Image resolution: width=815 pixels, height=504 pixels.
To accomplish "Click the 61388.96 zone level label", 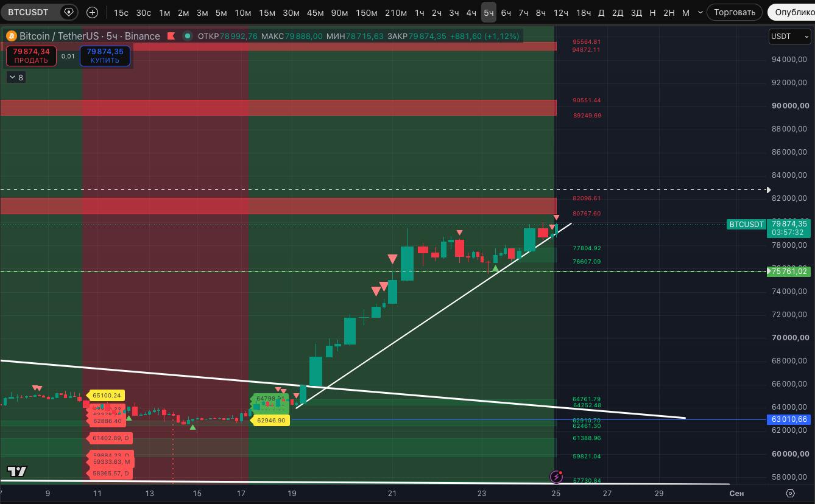I will click(587, 438).
